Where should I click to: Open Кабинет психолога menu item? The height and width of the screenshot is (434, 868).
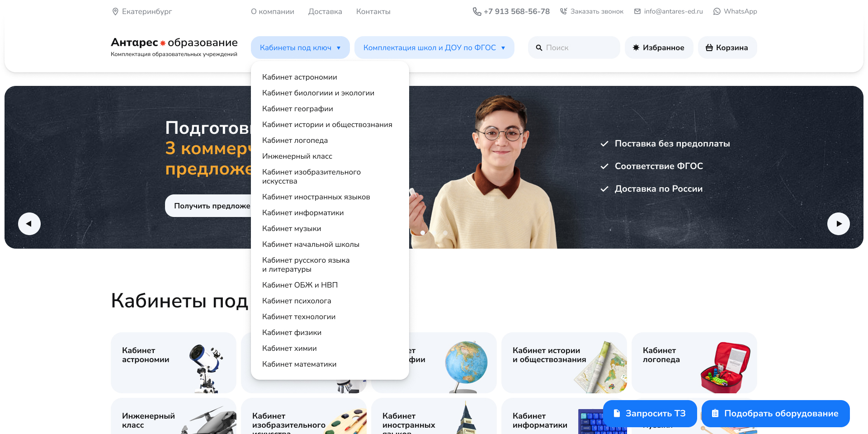297,301
